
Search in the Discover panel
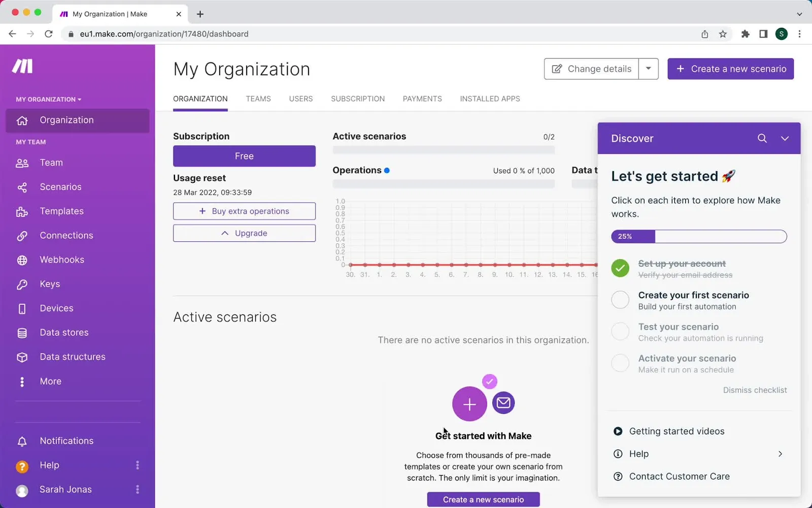(762, 138)
